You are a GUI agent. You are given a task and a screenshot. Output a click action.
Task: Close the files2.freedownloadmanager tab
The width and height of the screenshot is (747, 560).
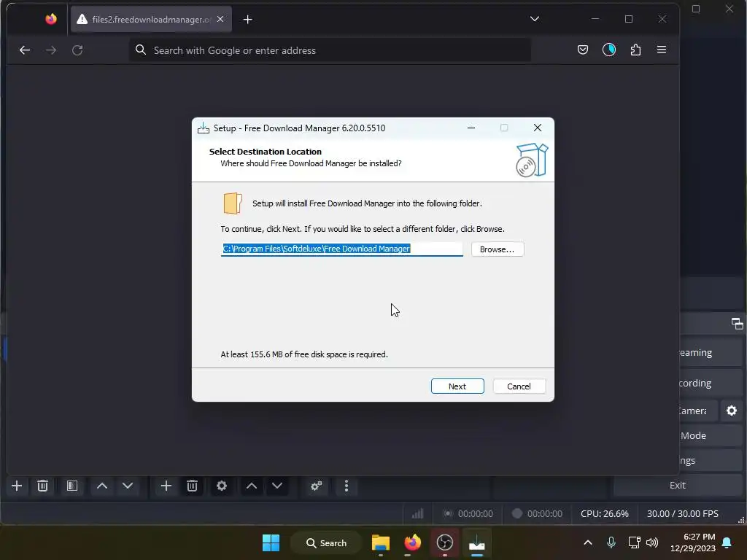220,20
